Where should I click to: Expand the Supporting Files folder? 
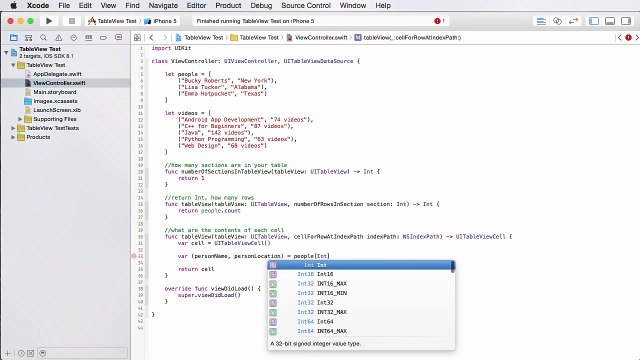click(x=20, y=119)
